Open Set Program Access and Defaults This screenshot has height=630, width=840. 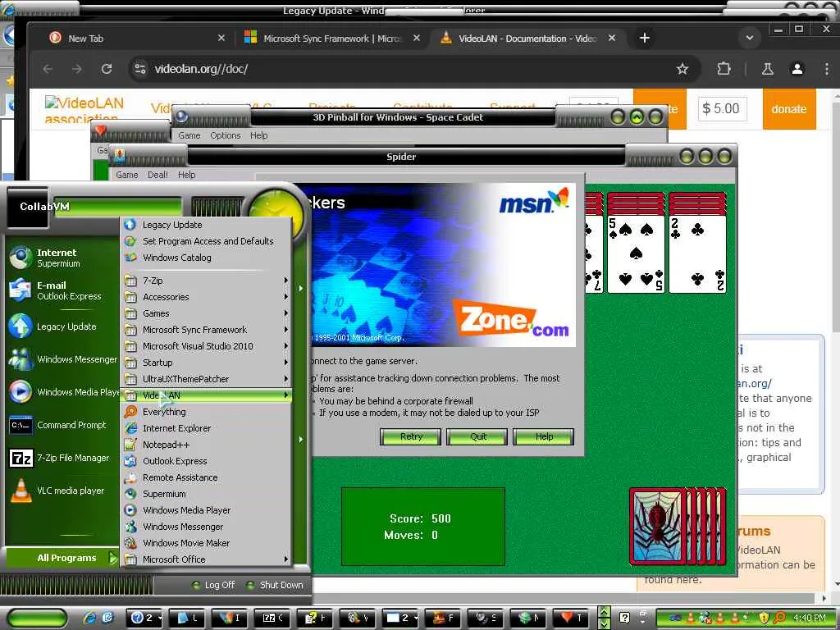[x=206, y=241]
